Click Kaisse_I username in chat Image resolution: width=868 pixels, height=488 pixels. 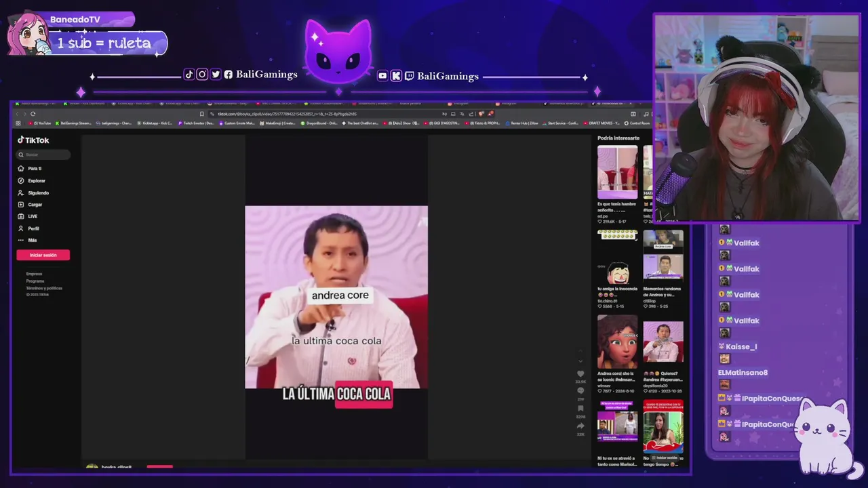click(x=741, y=346)
